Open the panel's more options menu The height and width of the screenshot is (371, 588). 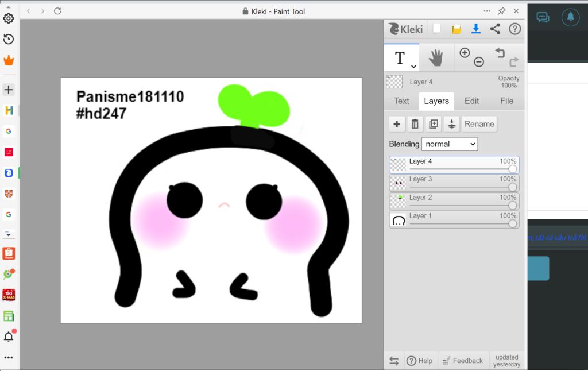(487, 11)
